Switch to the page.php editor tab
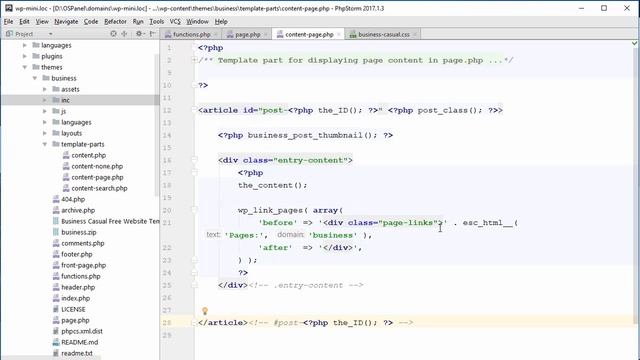 (247, 35)
